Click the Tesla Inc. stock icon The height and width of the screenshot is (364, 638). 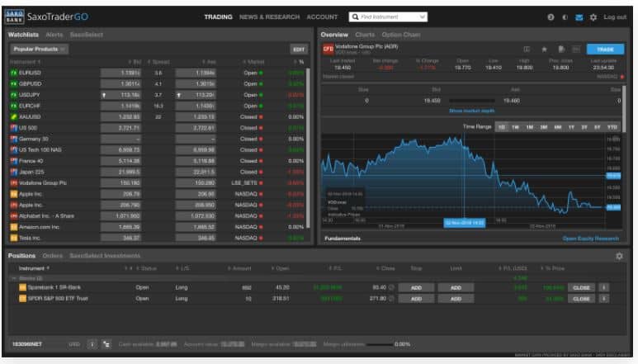(14, 238)
